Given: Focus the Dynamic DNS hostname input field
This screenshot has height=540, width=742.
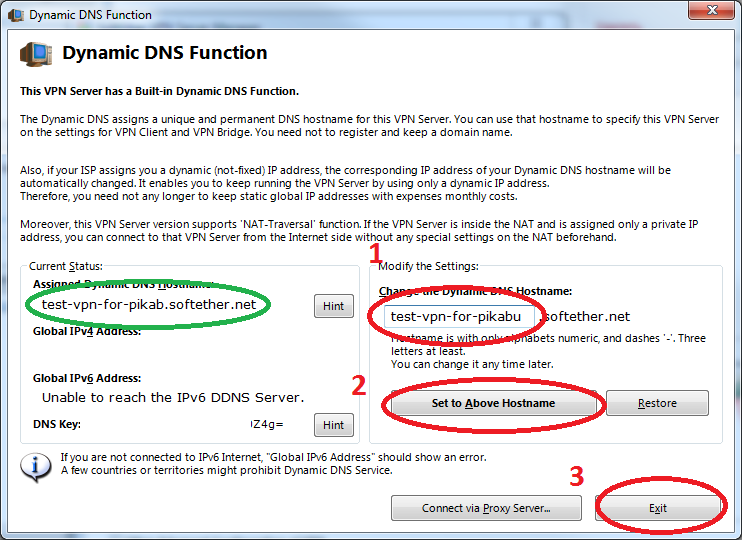Looking at the screenshot, I should (459, 317).
